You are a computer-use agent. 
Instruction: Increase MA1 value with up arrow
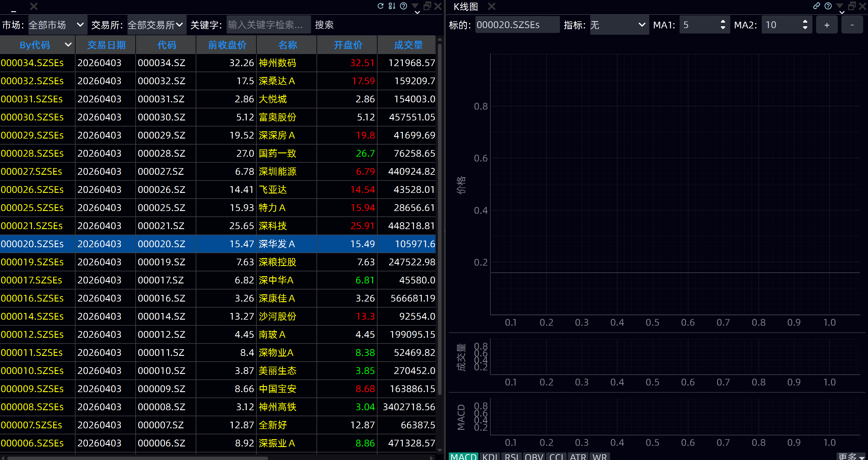(723, 21)
